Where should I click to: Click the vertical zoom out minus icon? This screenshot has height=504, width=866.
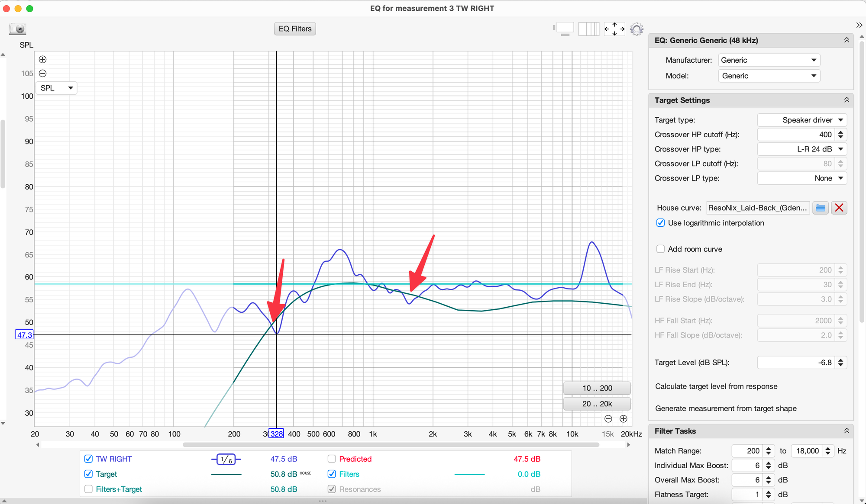[42, 74]
